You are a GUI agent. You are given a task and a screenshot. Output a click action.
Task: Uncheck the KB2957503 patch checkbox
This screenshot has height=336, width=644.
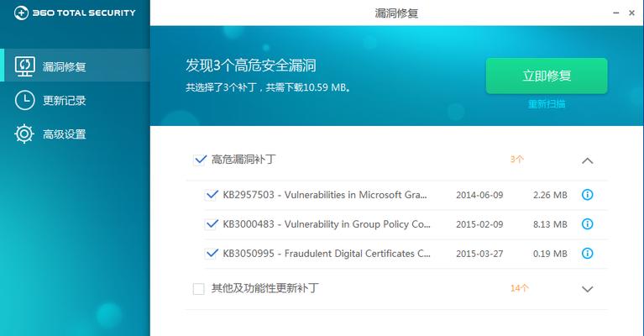(211, 195)
